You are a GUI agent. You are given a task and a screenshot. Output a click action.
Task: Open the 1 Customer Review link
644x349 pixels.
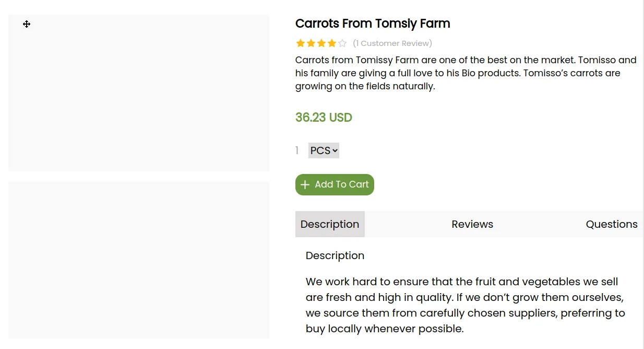(x=392, y=43)
